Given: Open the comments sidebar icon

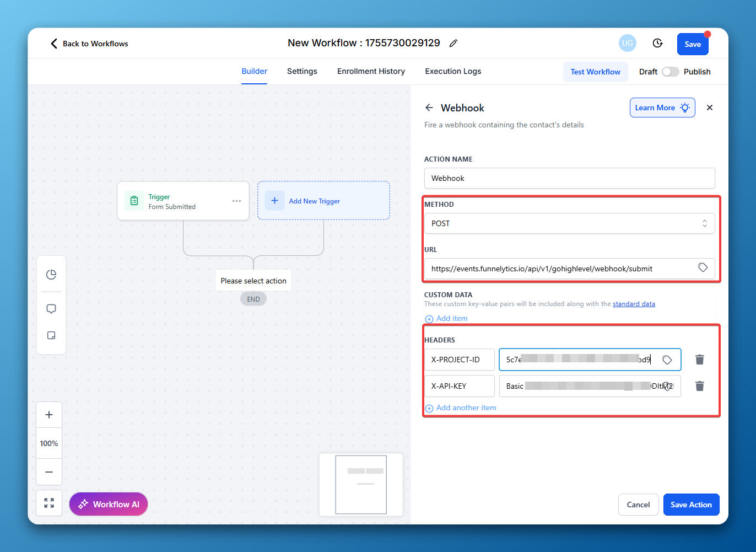Looking at the screenshot, I should 51,309.
